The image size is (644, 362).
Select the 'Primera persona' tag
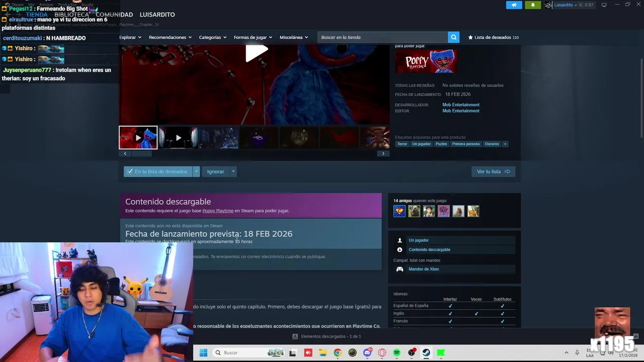pyautogui.click(x=466, y=144)
